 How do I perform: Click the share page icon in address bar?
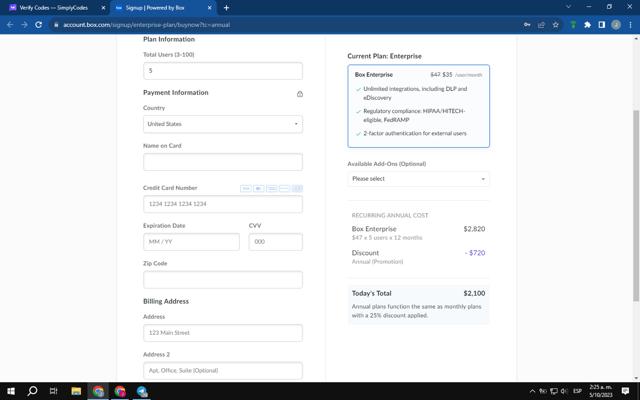(541, 25)
